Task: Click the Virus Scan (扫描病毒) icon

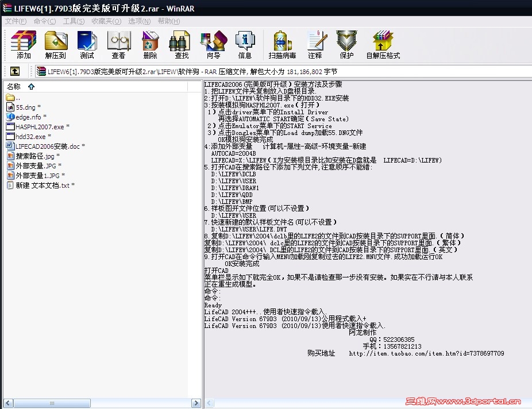Action: [282, 44]
